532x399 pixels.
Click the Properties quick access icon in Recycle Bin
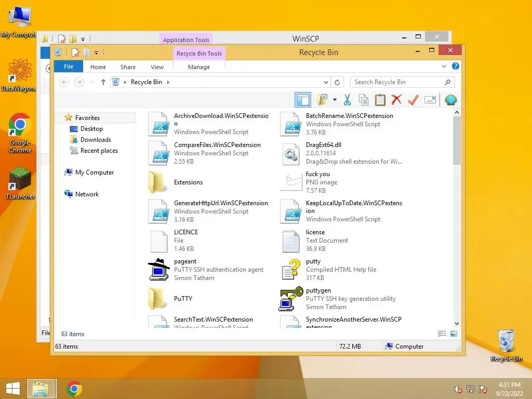pos(75,52)
